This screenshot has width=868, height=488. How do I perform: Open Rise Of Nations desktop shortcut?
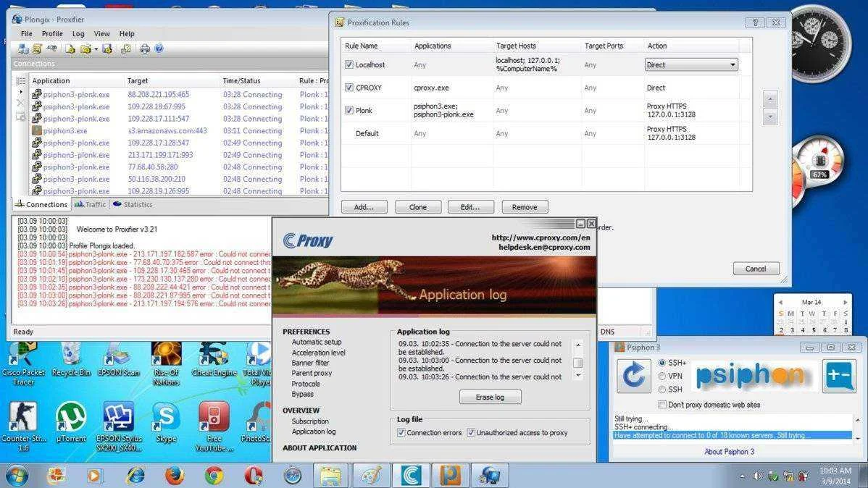(x=166, y=363)
